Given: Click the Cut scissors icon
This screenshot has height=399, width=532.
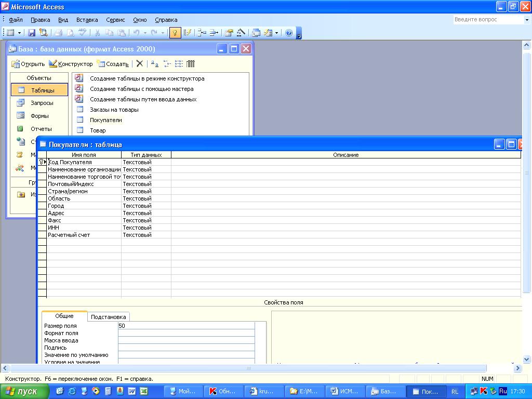Looking at the screenshot, I should [x=97, y=33].
